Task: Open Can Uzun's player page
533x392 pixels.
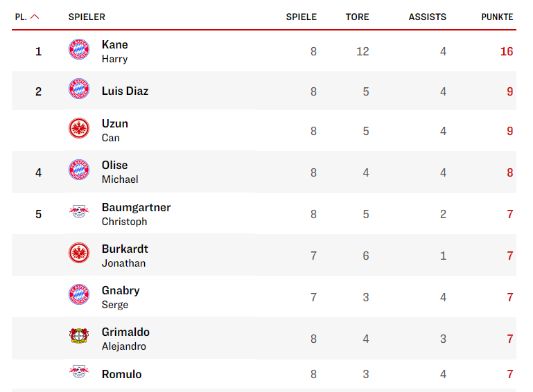Action: (x=115, y=130)
